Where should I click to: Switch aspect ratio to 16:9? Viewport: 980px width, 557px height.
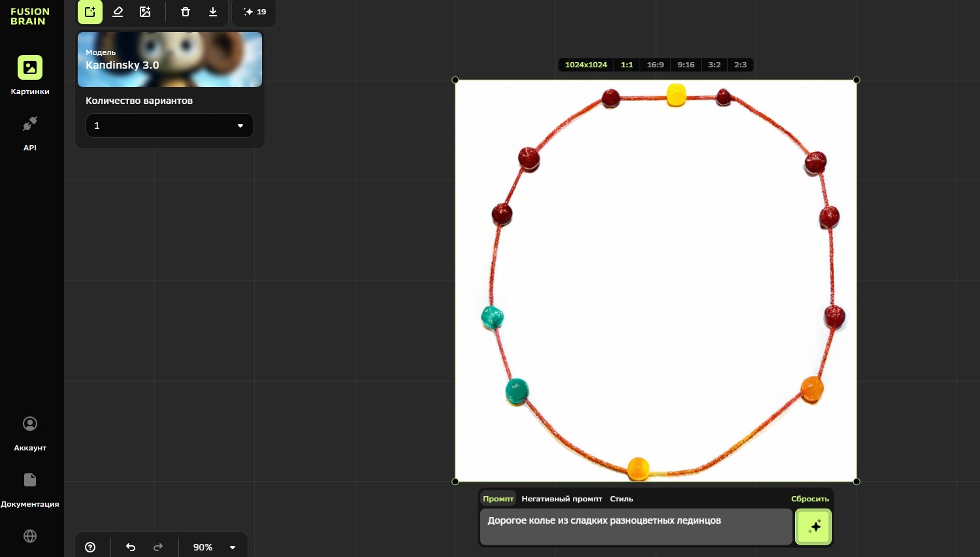click(x=655, y=65)
